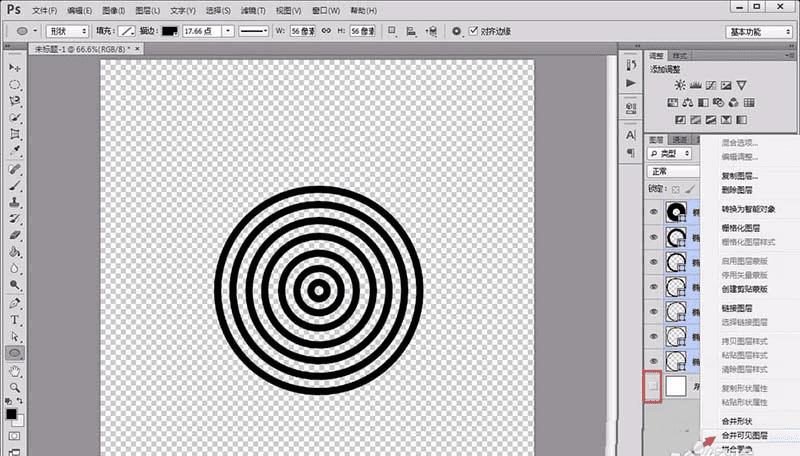This screenshot has height=456, width=800.
Task: Open the 基本功能 workspace dropdown
Action: click(759, 32)
